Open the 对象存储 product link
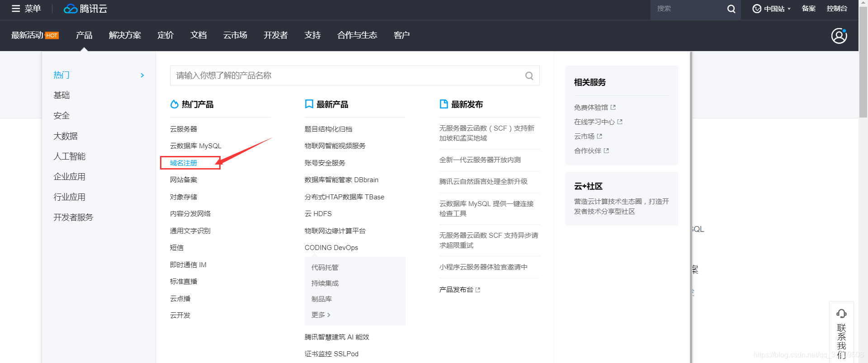The image size is (868, 363). 184,197
